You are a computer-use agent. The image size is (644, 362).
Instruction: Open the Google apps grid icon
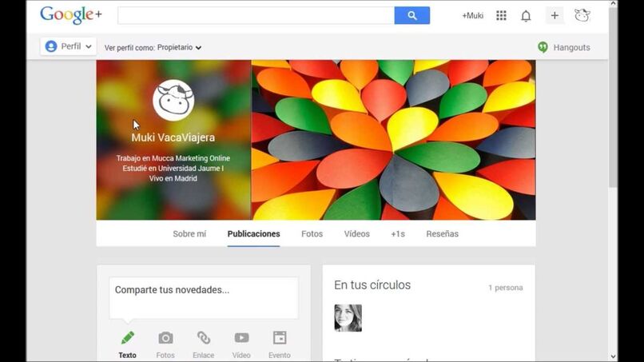tap(501, 16)
